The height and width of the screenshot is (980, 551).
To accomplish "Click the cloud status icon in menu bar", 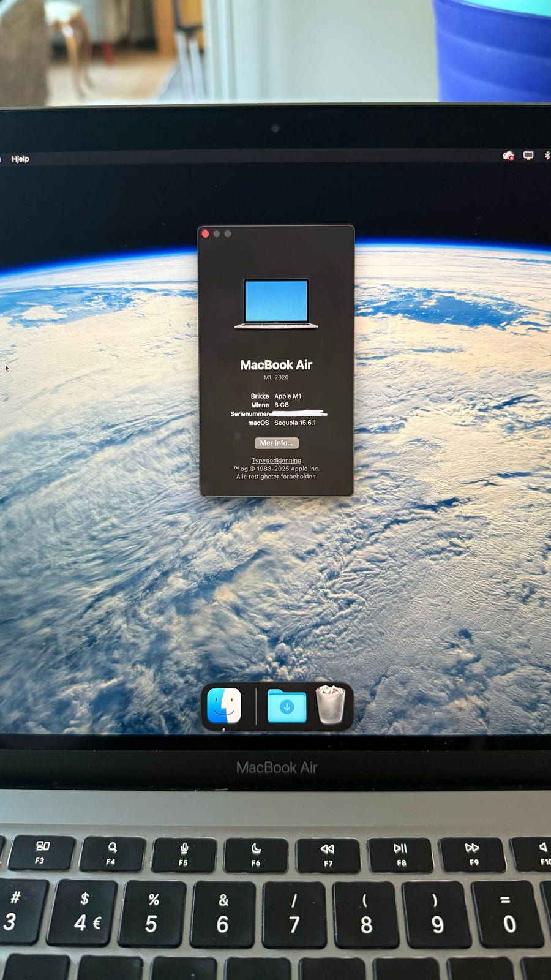I will [x=508, y=156].
